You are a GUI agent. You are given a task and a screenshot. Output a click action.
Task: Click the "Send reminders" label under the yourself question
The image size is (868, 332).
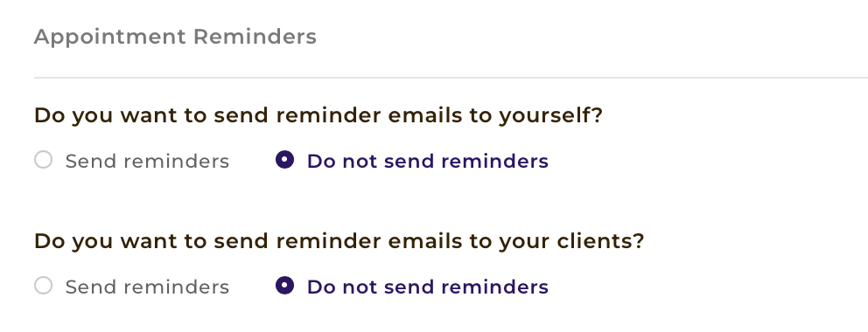pos(147,162)
